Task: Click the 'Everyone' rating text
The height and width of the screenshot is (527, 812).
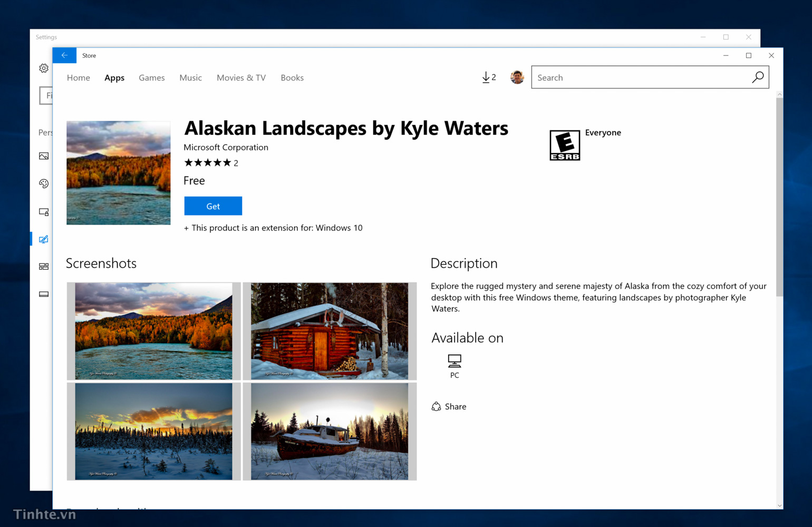Action: (603, 133)
